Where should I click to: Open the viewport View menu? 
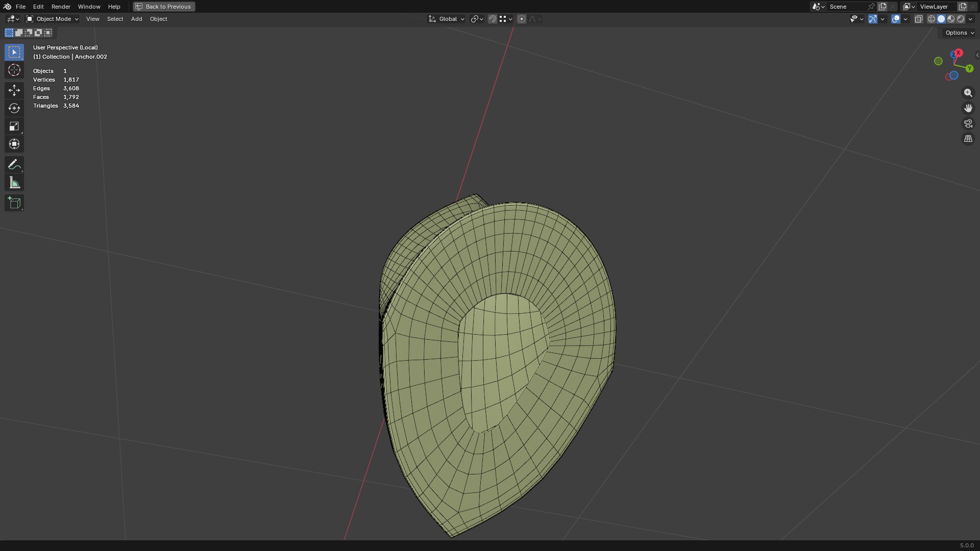[93, 19]
